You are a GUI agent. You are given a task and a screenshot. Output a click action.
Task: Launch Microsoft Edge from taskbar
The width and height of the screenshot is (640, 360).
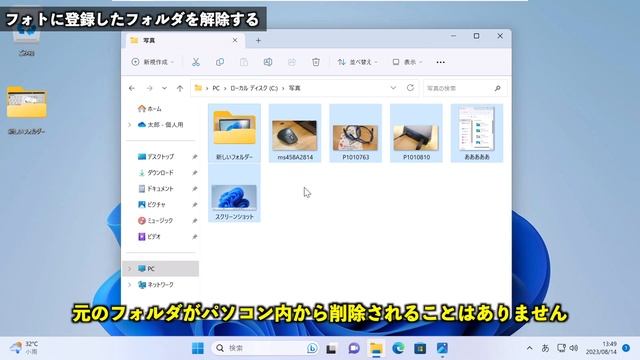[398, 348]
